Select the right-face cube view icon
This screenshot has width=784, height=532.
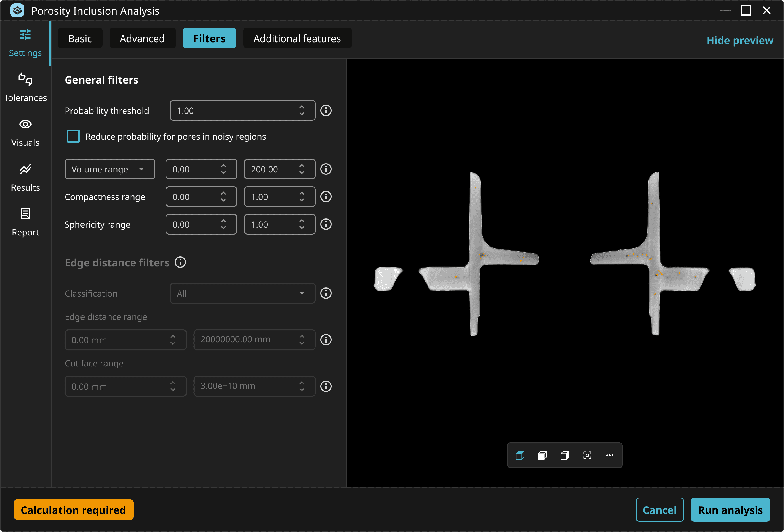click(x=565, y=455)
